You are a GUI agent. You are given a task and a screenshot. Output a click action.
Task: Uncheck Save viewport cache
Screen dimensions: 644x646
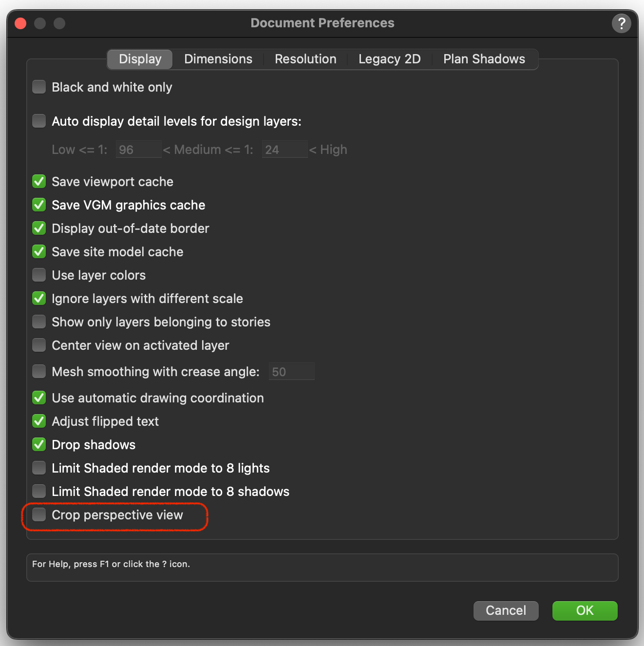click(x=39, y=182)
